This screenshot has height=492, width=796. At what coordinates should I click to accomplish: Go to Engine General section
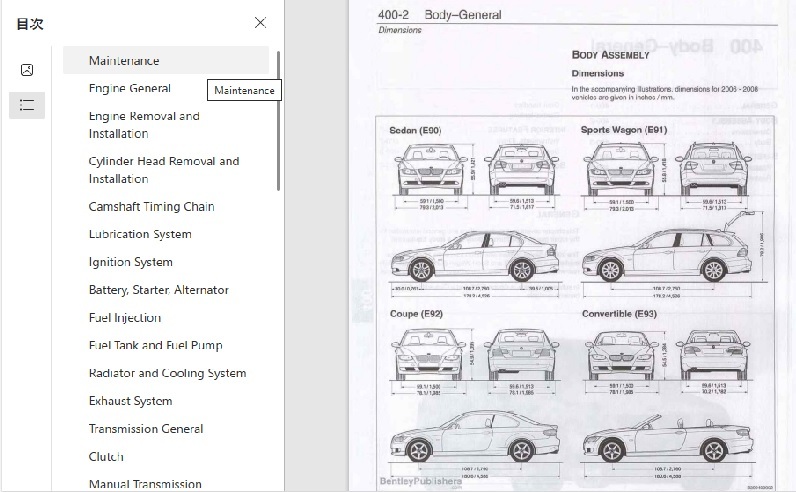click(x=129, y=88)
